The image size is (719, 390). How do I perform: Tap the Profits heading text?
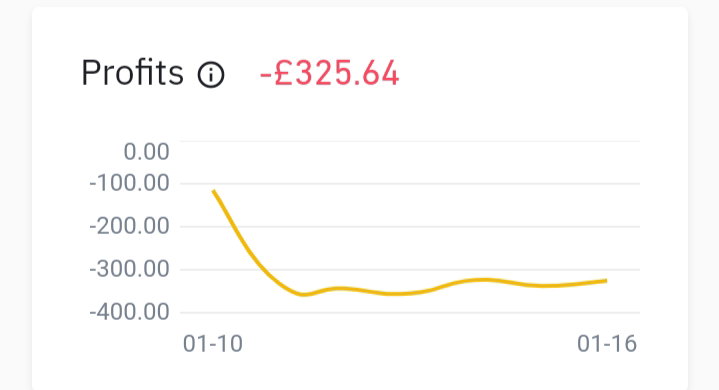[x=133, y=73]
